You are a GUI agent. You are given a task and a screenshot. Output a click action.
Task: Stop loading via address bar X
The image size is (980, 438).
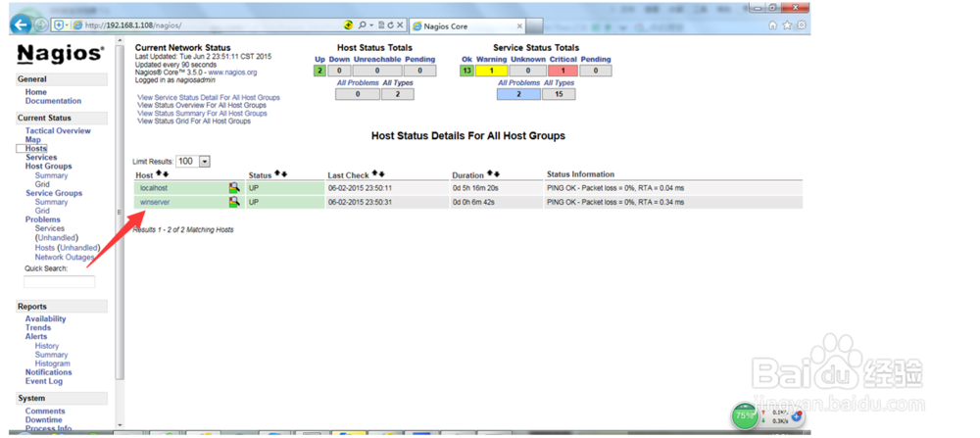(400, 25)
